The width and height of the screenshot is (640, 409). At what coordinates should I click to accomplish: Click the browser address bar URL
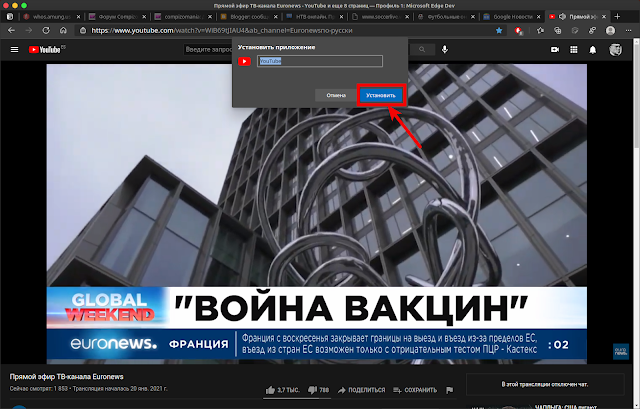pos(222,30)
